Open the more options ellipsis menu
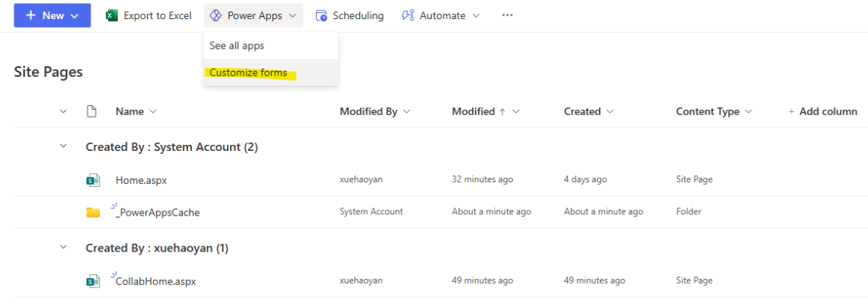The image size is (868, 308). tap(507, 15)
